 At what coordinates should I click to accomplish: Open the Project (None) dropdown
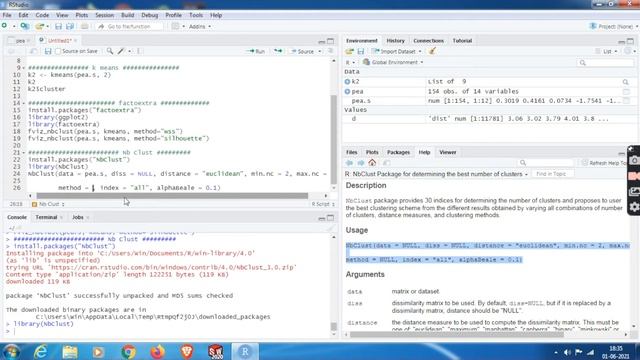pos(614,27)
